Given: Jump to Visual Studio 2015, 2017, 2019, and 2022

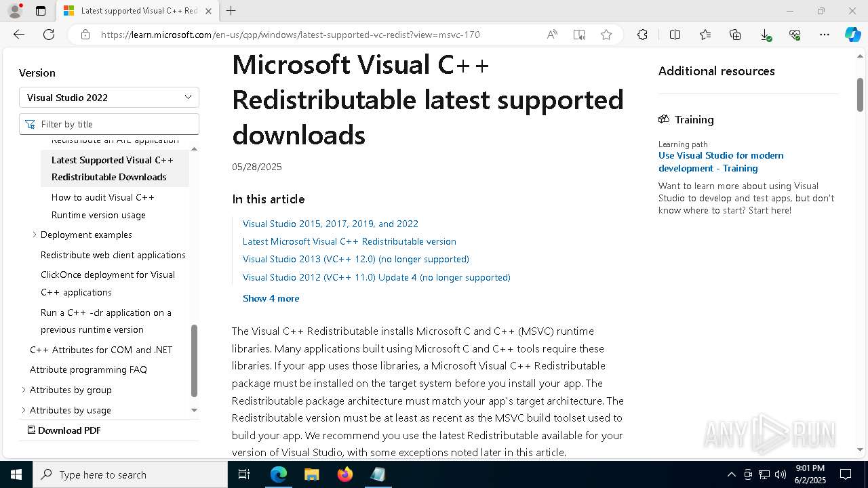Looking at the screenshot, I should coord(330,224).
